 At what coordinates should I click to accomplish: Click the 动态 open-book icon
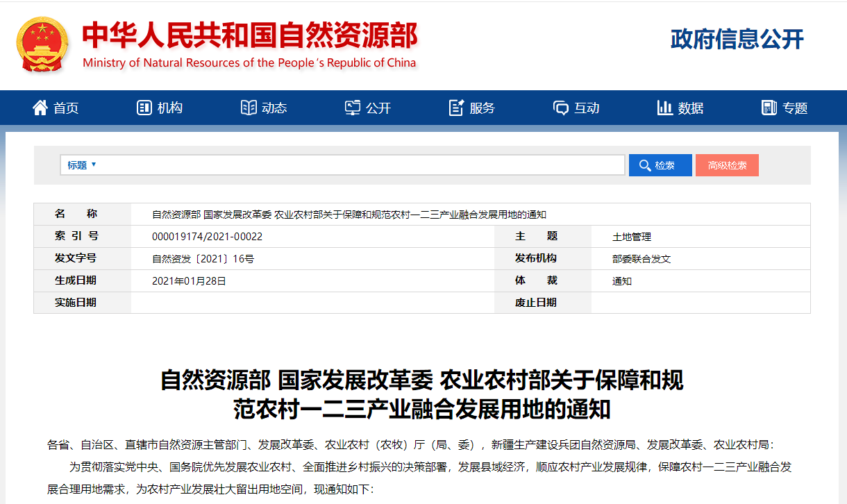(x=249, y=108)
